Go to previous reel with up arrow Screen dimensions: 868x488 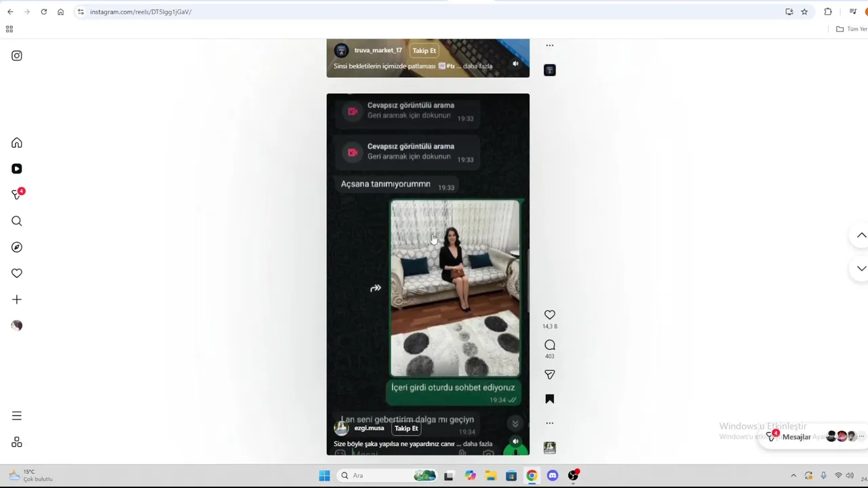click(861, 235)
